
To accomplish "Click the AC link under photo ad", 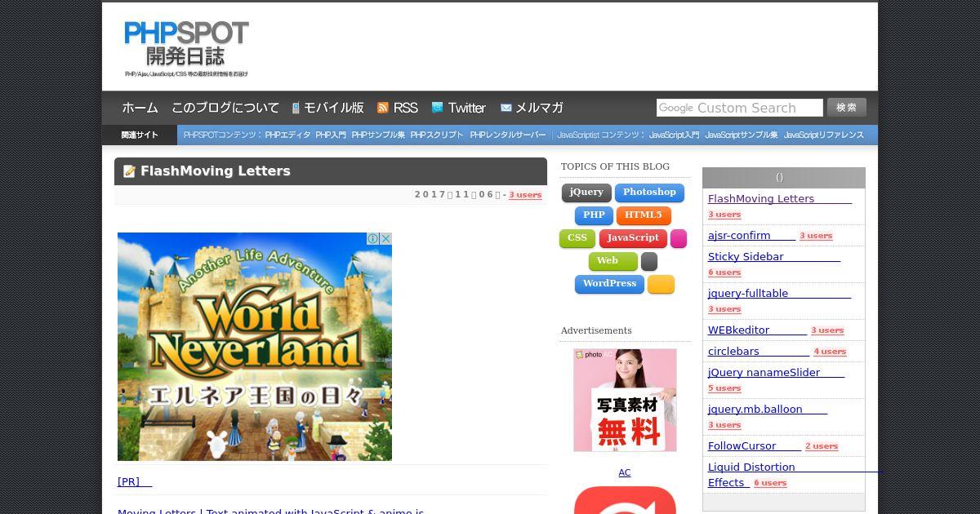I will [625, 472].
